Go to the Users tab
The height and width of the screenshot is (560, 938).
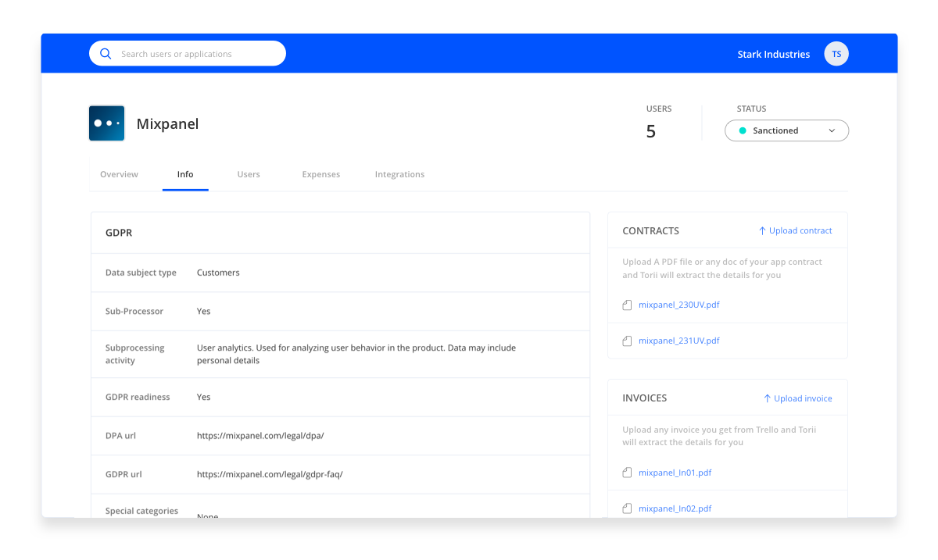coord(249,174)
